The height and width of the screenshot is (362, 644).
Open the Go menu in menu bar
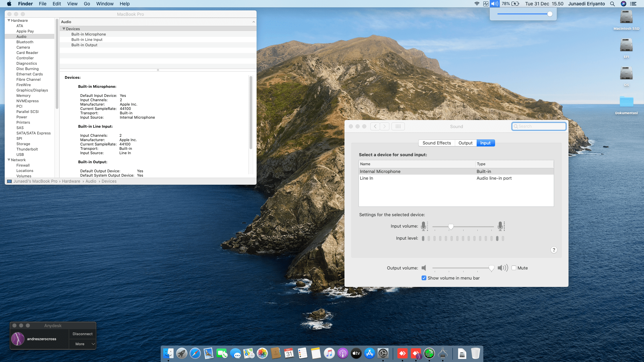pos(87,4)
